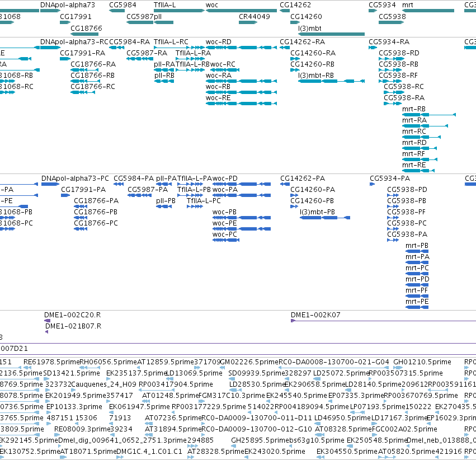Open the woc-RC transcript label

223,64
